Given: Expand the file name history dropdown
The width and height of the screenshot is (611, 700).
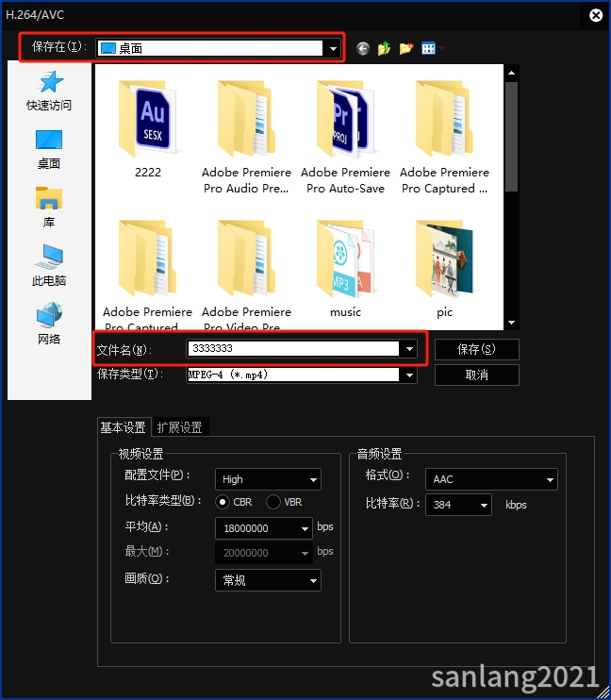Looking at the screenshot, I should pyautogui.click(x=409, y=349).
